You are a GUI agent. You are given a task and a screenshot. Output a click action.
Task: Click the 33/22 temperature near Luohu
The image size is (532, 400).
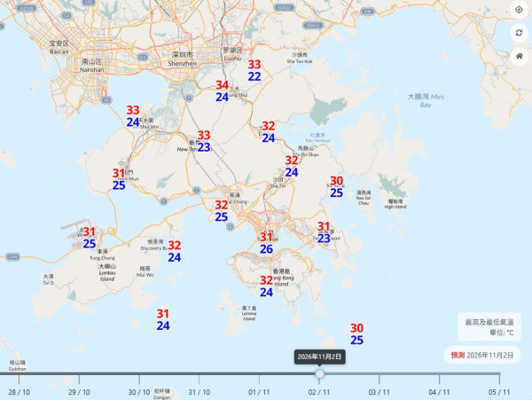pyautogui.click(x=254, y=70)
